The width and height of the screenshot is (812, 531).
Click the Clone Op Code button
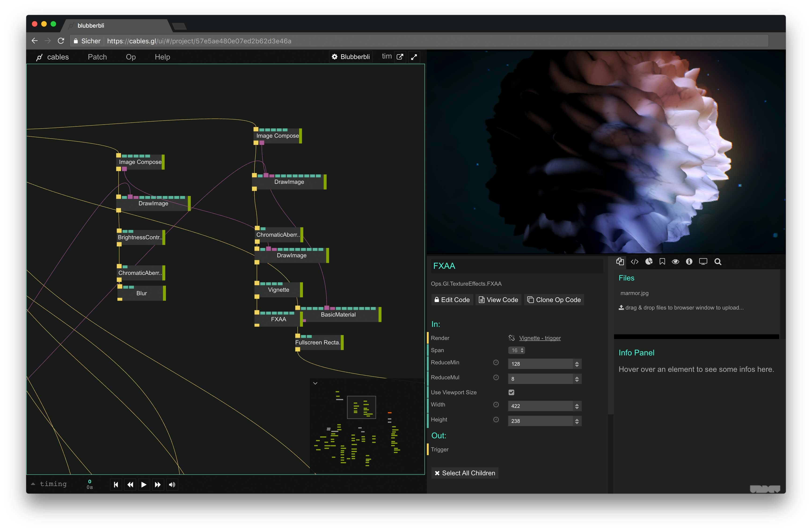[554, 300]
